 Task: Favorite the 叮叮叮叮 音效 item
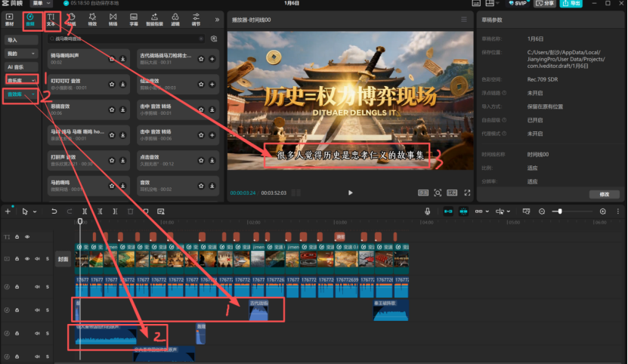(112, 84)
